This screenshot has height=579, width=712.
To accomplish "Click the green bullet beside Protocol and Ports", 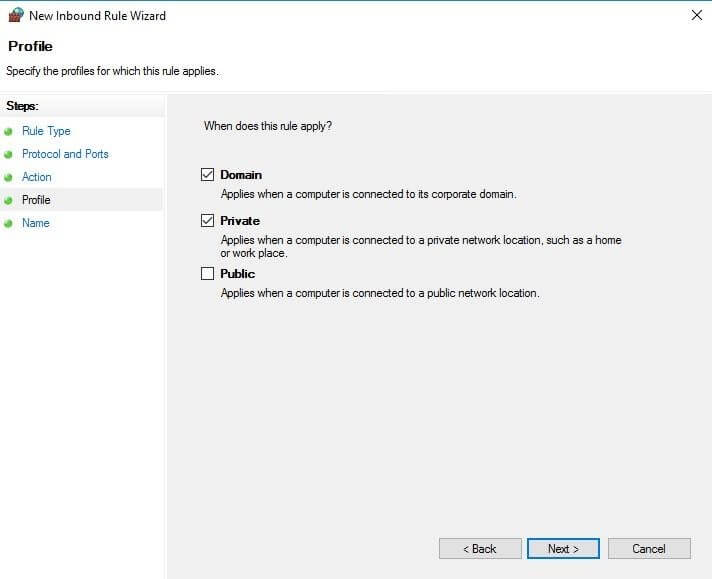I will 8,154.
